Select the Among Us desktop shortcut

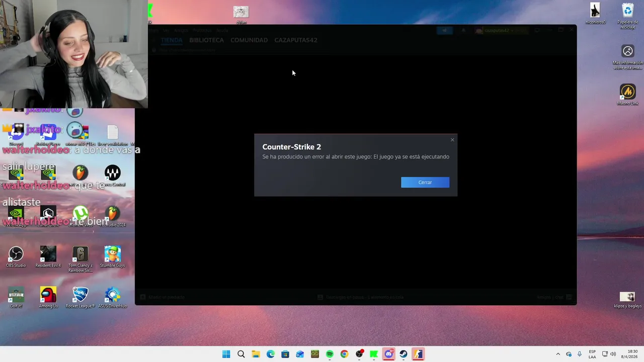(48, 298)
